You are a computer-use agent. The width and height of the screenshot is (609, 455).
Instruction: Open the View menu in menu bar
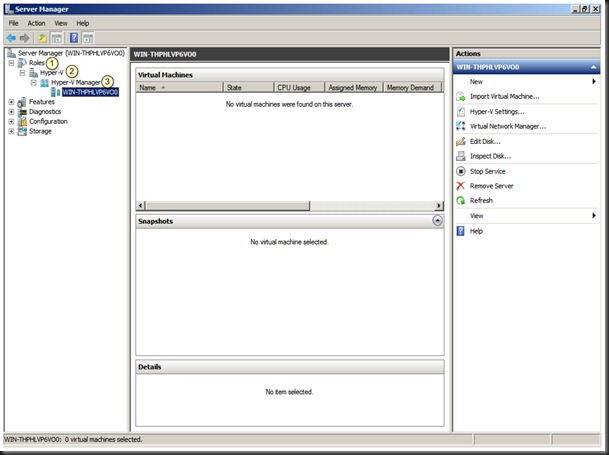[61, 23]
